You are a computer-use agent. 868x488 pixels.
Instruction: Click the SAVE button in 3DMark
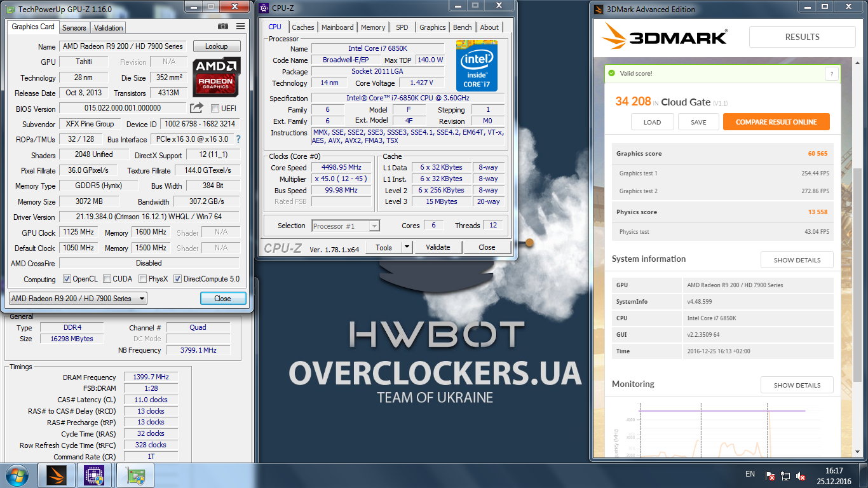(698, 122)
